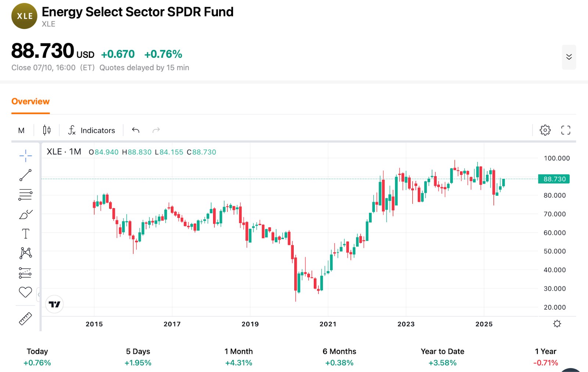The image size is (588, 372).
Task: Switch to the Overview tab
Action: [x=31, y=102]
